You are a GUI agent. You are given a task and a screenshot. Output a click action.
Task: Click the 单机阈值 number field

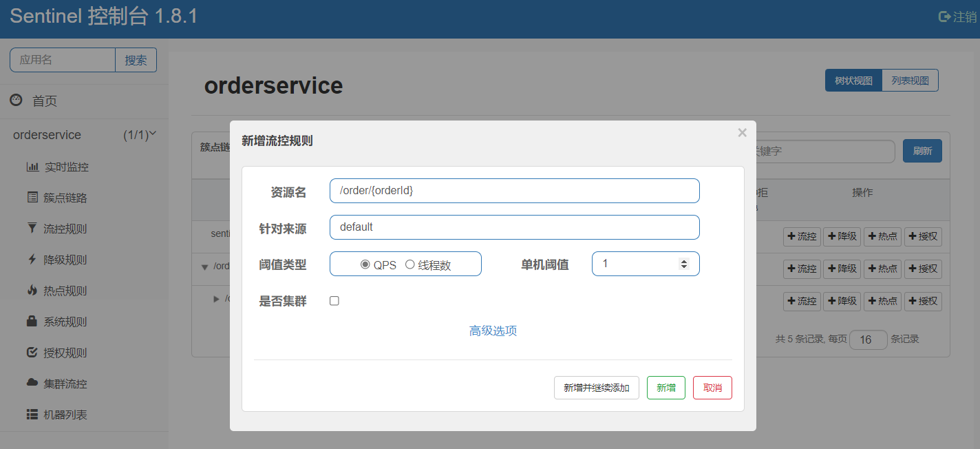646,264
